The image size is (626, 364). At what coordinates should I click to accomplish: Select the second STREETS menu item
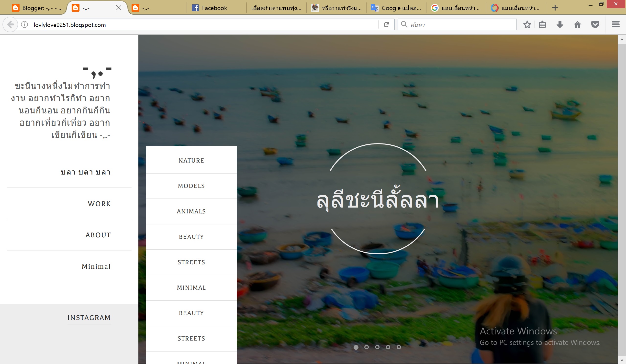pos(191,338)
